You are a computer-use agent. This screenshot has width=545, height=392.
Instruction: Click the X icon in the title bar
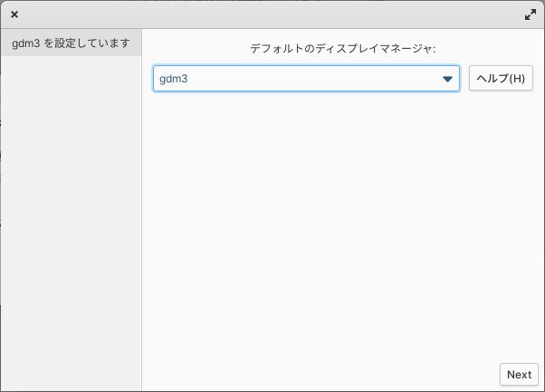pyautogui.click(x=14, y=14)
